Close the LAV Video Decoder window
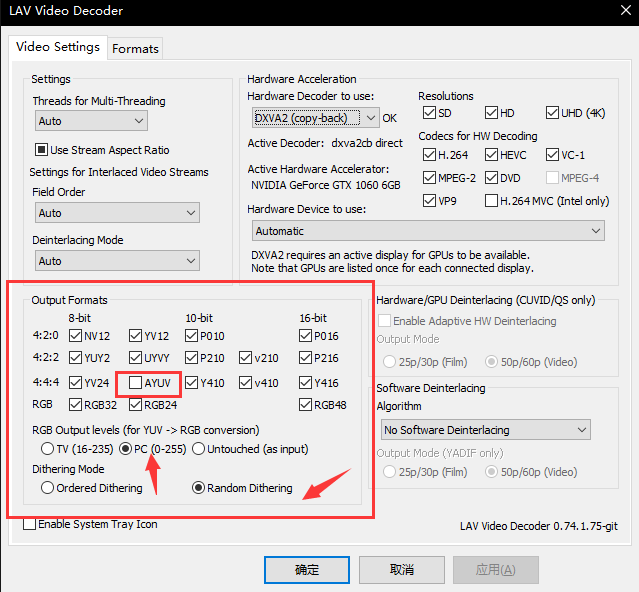This screenshot has height=592, width=639. coord(626,10)
